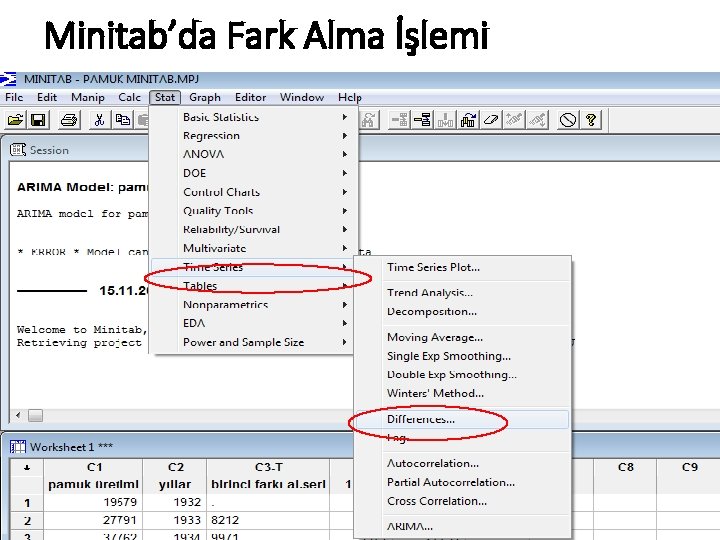
Task: Open the Editor menu
Action: pyautogui.click(x=250, y=97)
